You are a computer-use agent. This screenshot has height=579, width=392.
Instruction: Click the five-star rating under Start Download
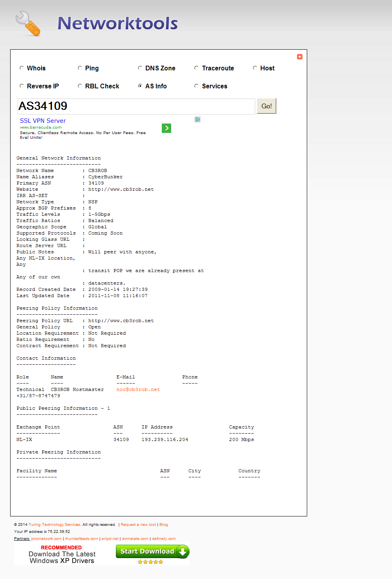tap(150, 562)
